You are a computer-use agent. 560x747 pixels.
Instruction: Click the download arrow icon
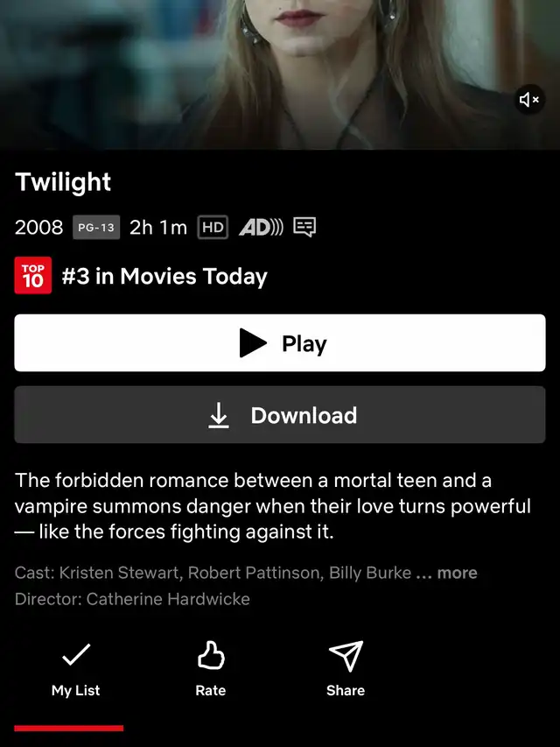pos(219,415)
